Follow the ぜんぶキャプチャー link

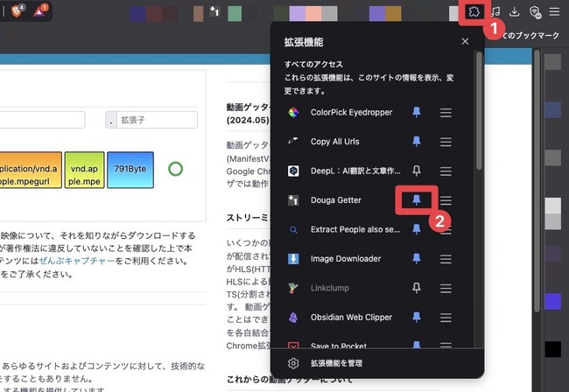click(76, 261)
